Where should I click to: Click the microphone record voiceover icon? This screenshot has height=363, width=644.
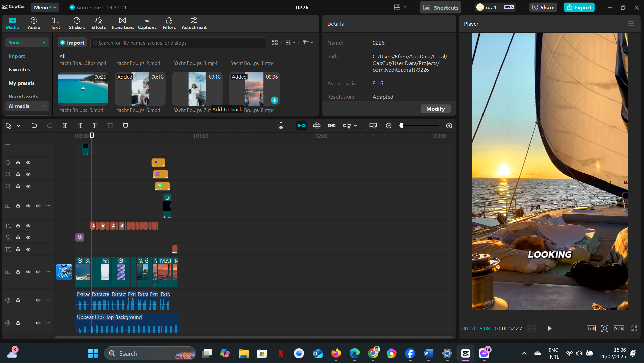tap(281, 126)
